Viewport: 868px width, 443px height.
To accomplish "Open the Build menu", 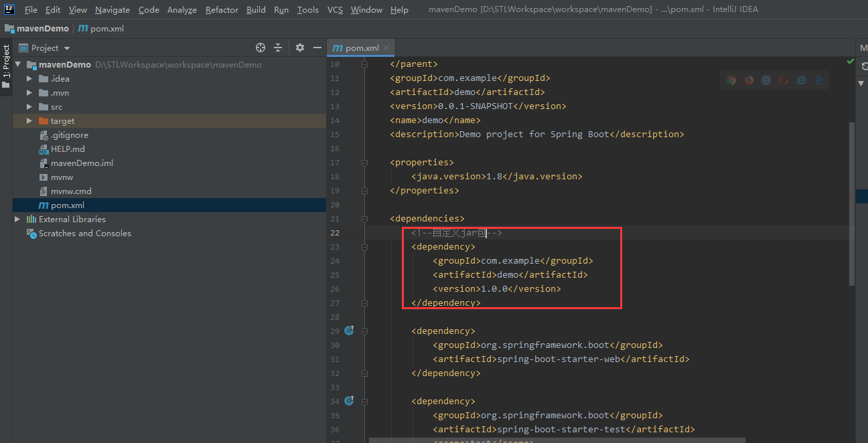I will [256, 9].
